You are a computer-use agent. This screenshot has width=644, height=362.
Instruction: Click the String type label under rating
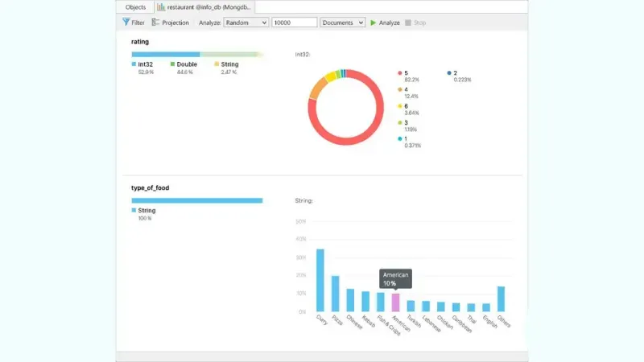229,64
